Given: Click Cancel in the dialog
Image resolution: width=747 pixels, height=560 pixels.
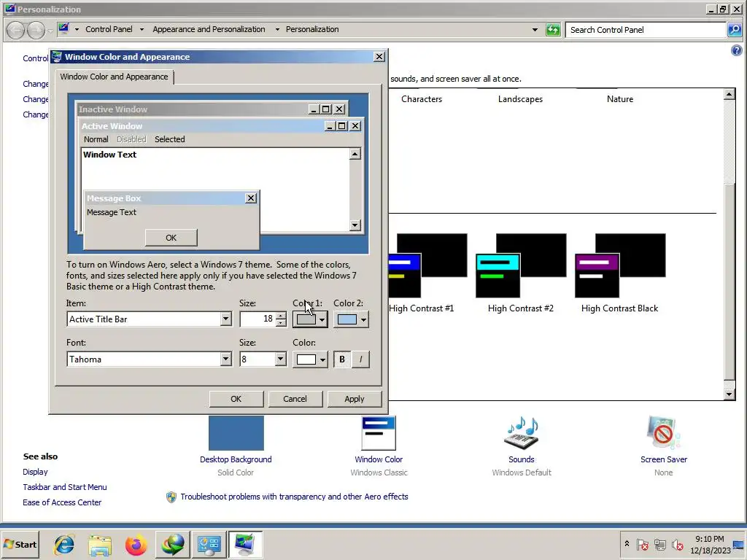Looking at the screenshot, I should point(295,399).
